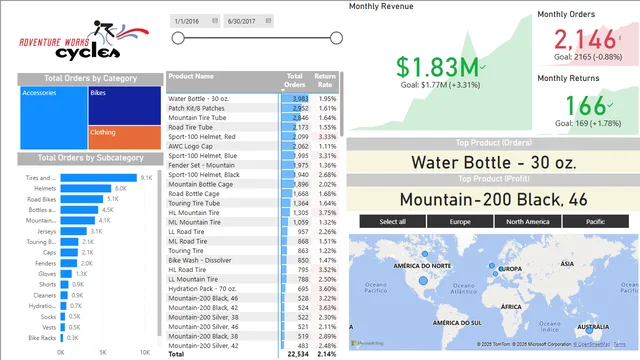
Task: Sort by Return Rate column header
Action: coord(325,80)
